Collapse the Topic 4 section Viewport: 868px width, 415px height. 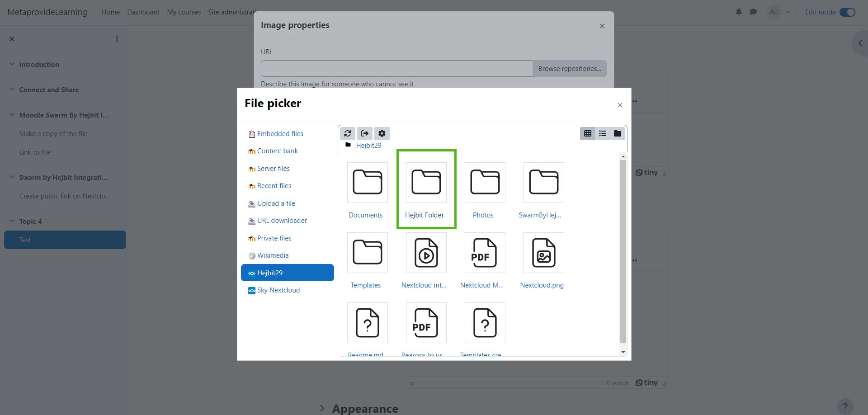point(12,221)
